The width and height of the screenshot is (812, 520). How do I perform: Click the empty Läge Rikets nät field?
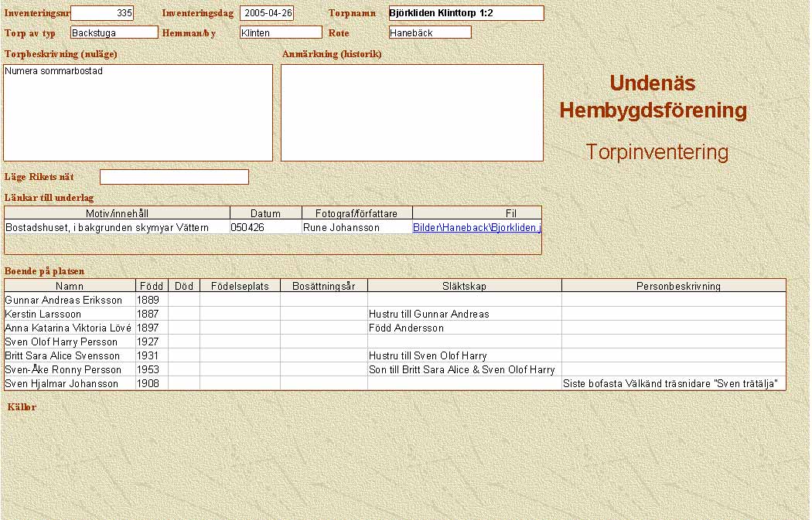(x=174, y=177)
